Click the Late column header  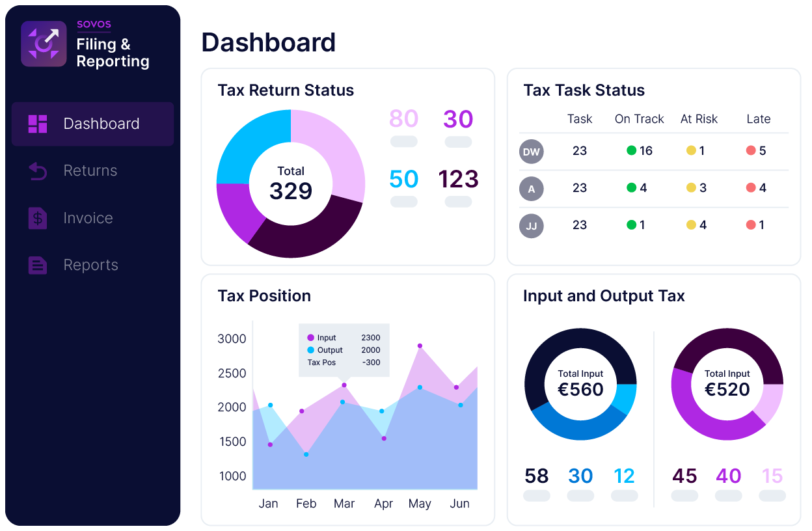pos(758,119)
